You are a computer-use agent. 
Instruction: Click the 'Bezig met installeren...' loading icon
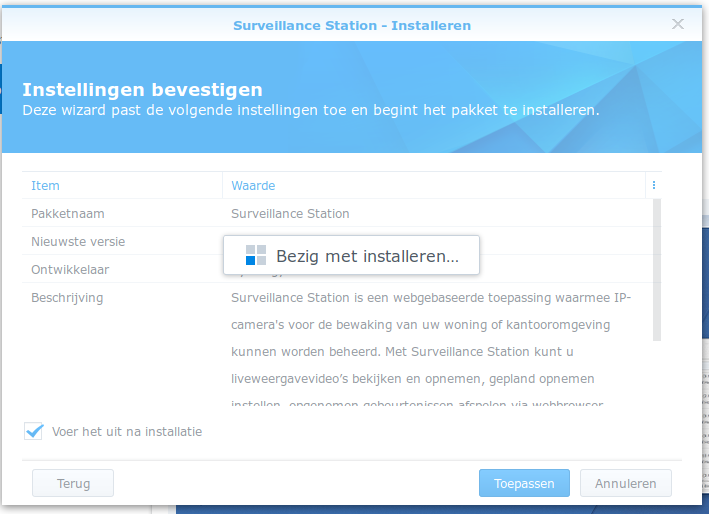(255, 255)
